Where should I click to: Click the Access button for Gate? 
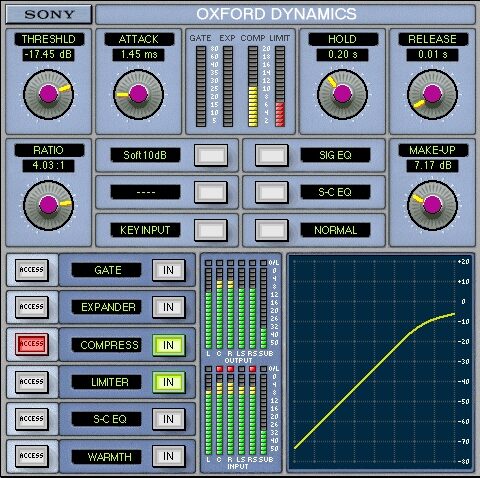coord(32,270)
